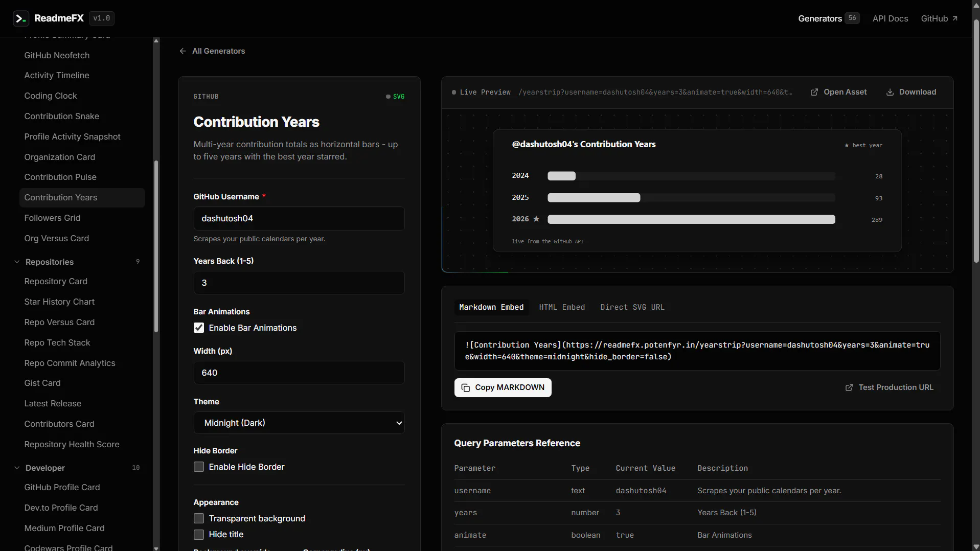Select Organization Card in sidebar
The height and width of the screenshot is (551, 980).
[x=60, y=157]
